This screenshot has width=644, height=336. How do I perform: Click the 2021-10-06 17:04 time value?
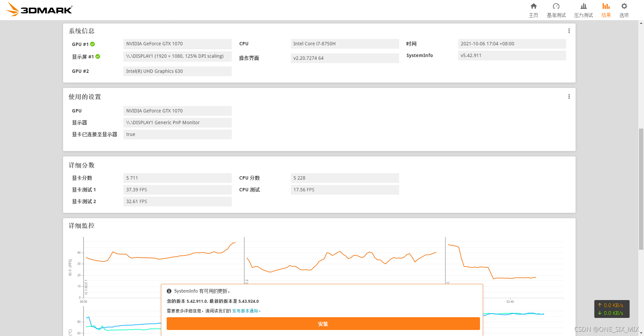tap(512, 44)
